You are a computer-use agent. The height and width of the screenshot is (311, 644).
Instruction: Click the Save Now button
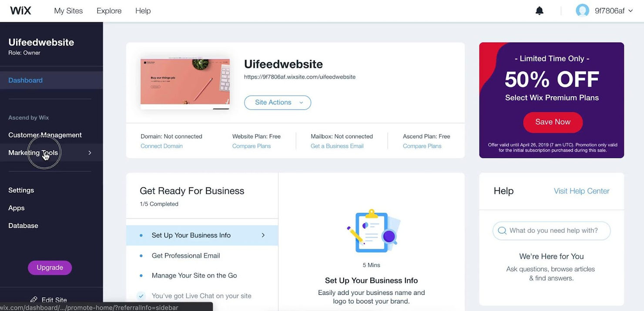point(552,122)
